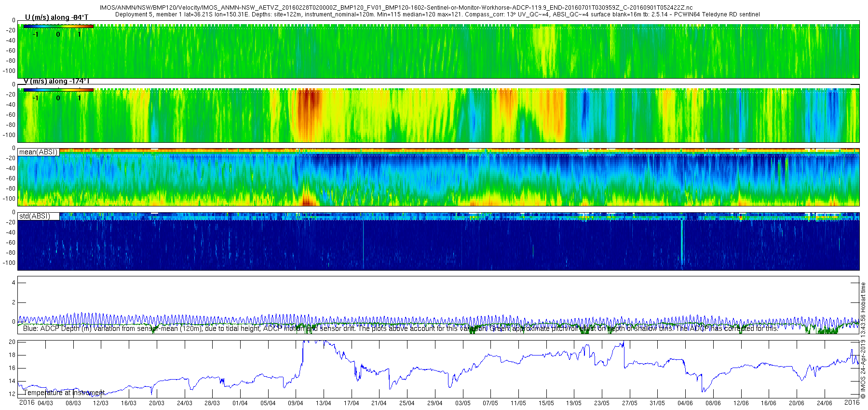The image size is (868, 410).
Task: Click the 20/06 date tick label
Action: (x=797, y=403)
